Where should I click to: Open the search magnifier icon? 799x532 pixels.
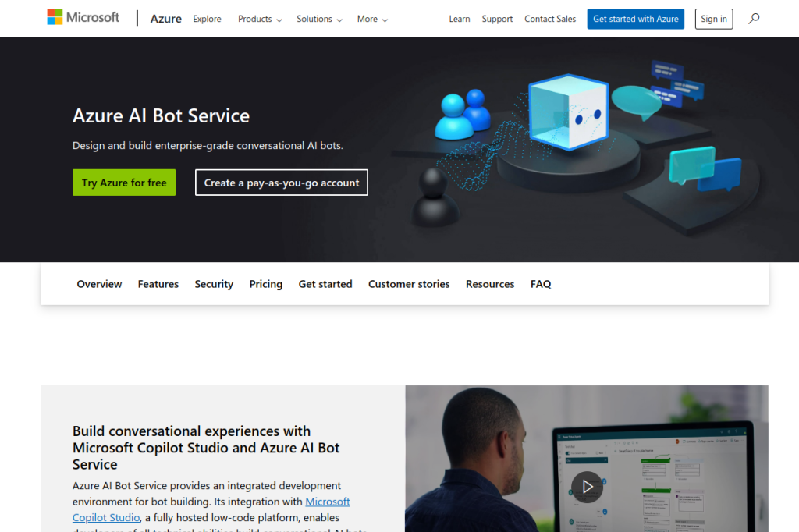click(x=754, y=19)
